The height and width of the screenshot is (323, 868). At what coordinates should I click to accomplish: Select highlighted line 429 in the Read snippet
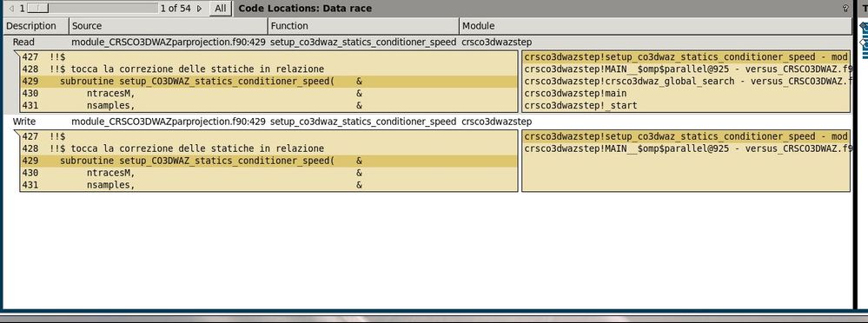tap(269, 82)
